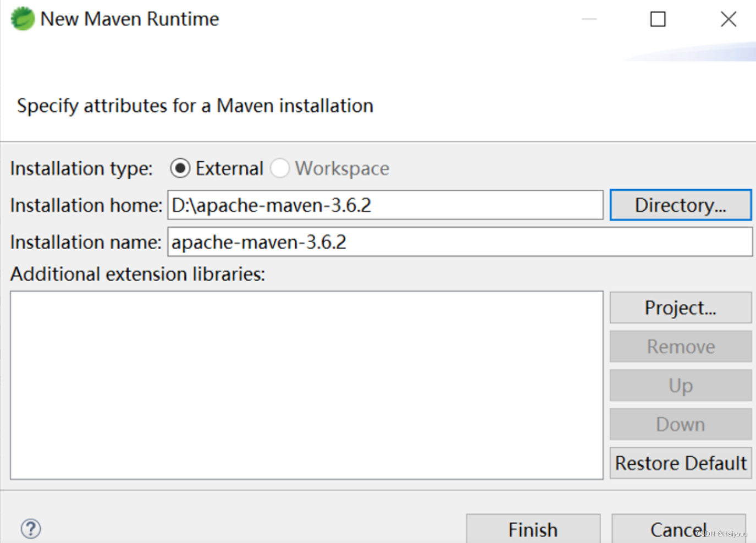Viewport: 756px width, 543px height.
Task: Click the D:\apache-maven-3.6.2 path text
Action: coord(271,205)
